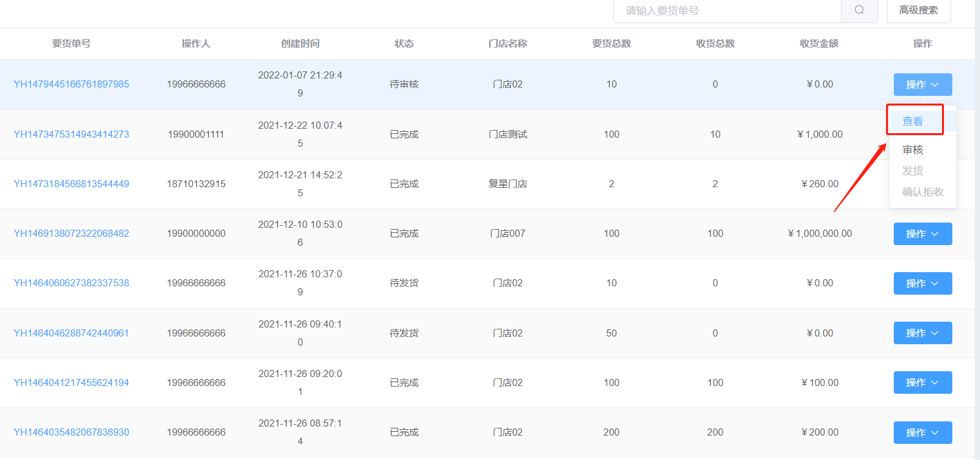The width and height of the screenshot is (980, 460).
Task: Focus the 请输入要货单号 search field
Action: (x=727, y=10)
